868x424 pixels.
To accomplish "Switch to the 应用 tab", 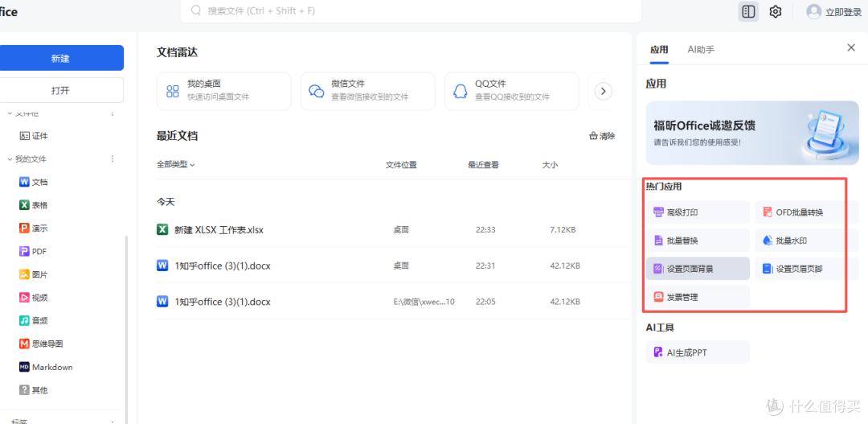I will (659, 49).
